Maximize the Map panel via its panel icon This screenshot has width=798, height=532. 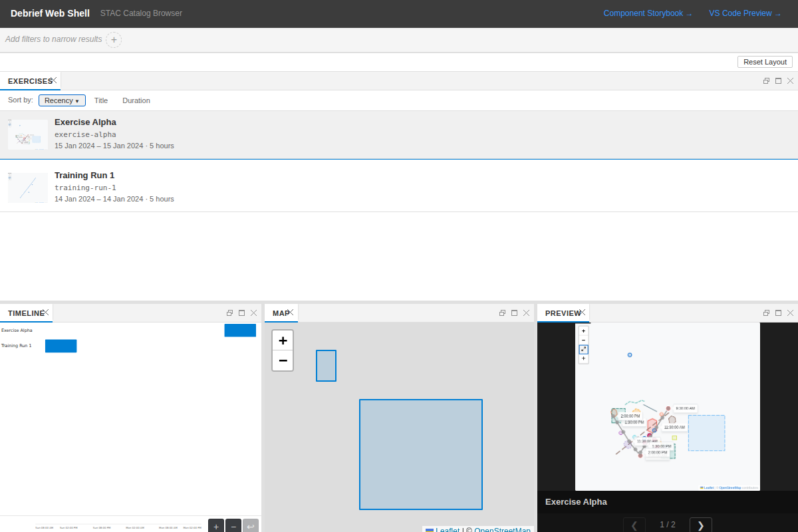[x=514, y=313]
